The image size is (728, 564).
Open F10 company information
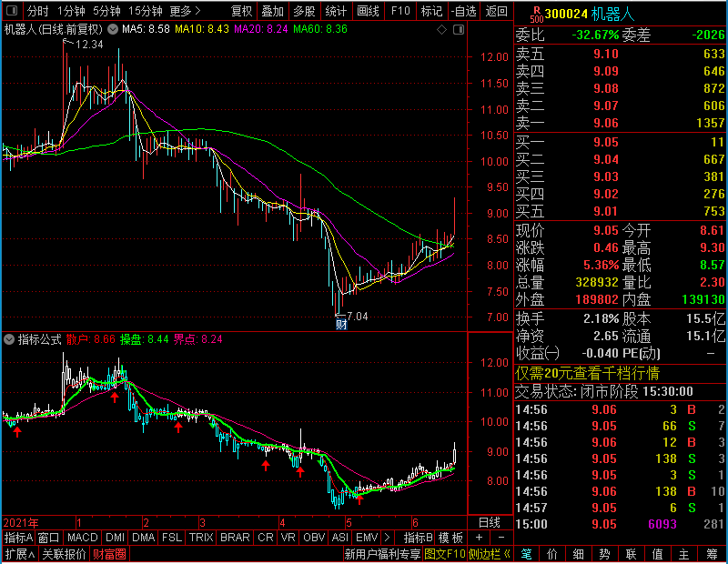[400, 11]
